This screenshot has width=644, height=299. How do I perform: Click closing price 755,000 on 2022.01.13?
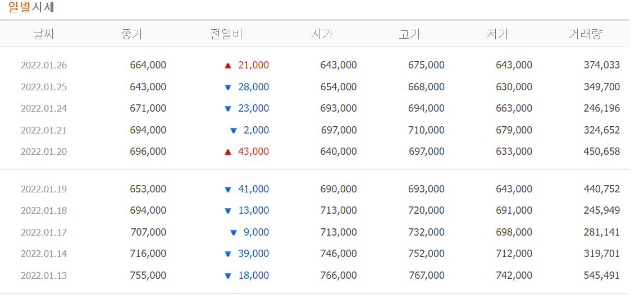(x=148, y=275)
